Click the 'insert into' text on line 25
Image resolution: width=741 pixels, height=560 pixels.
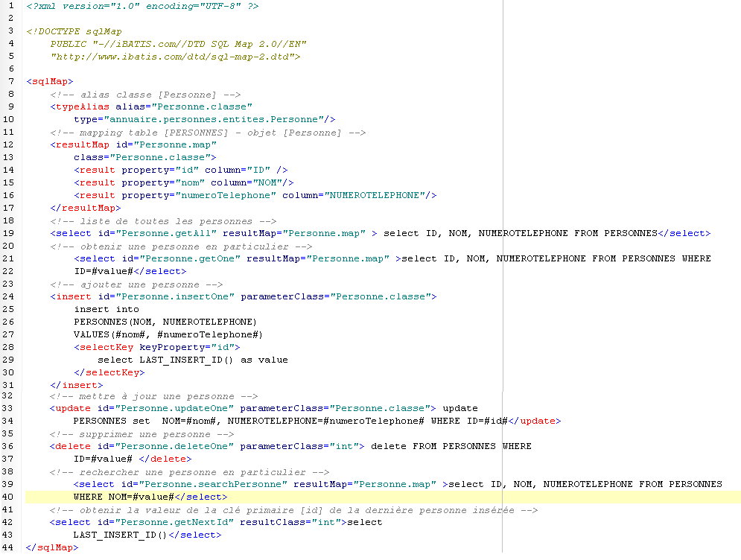tap(106, 310)
